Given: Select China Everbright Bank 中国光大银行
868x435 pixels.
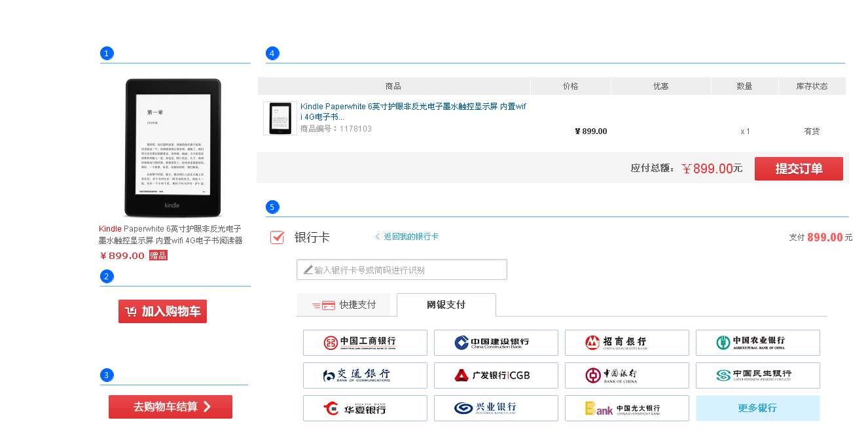Looking at the screenshot, I should click(626, 408).
